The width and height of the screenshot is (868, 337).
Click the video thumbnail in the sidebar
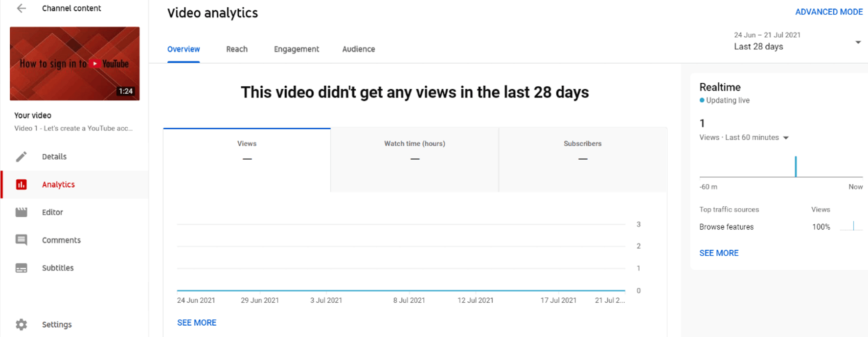click(75, 64)
